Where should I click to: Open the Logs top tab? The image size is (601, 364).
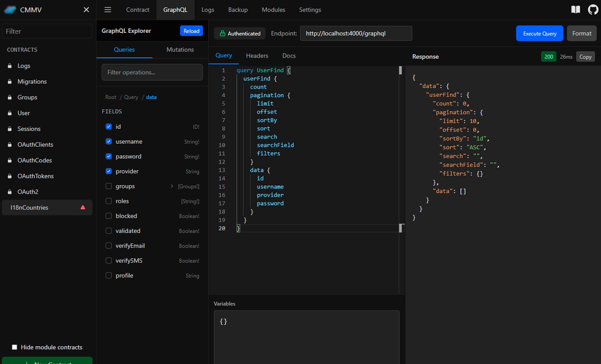click(x=208, y=10)
